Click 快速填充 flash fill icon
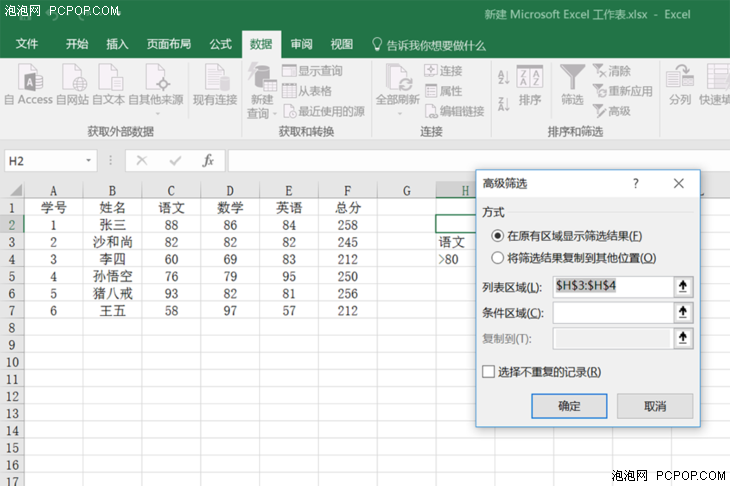The width and height of the screenshot is (730, 486). pyautogui.click(x=715, y=85)
